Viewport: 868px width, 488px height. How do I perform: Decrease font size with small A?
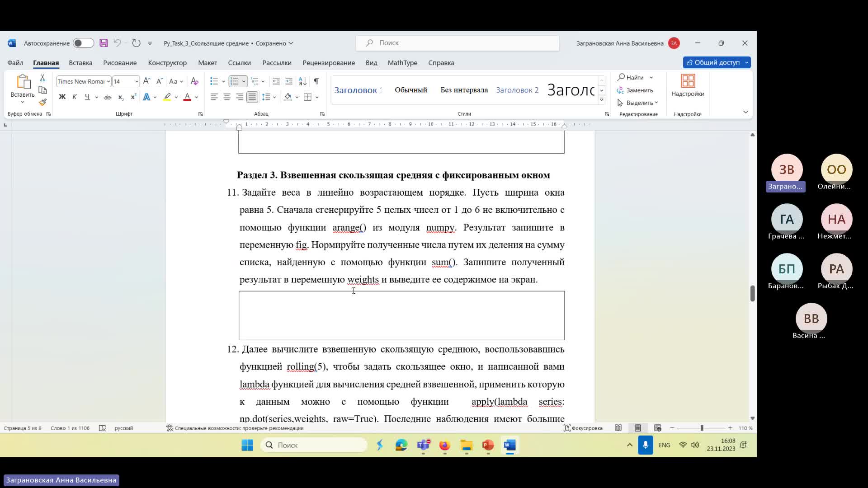[159, 81]
